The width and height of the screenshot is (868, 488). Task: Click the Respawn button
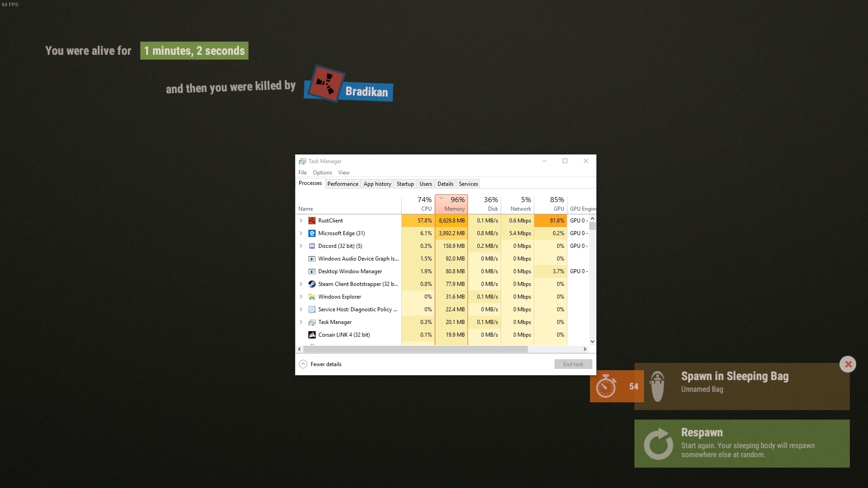742,444
